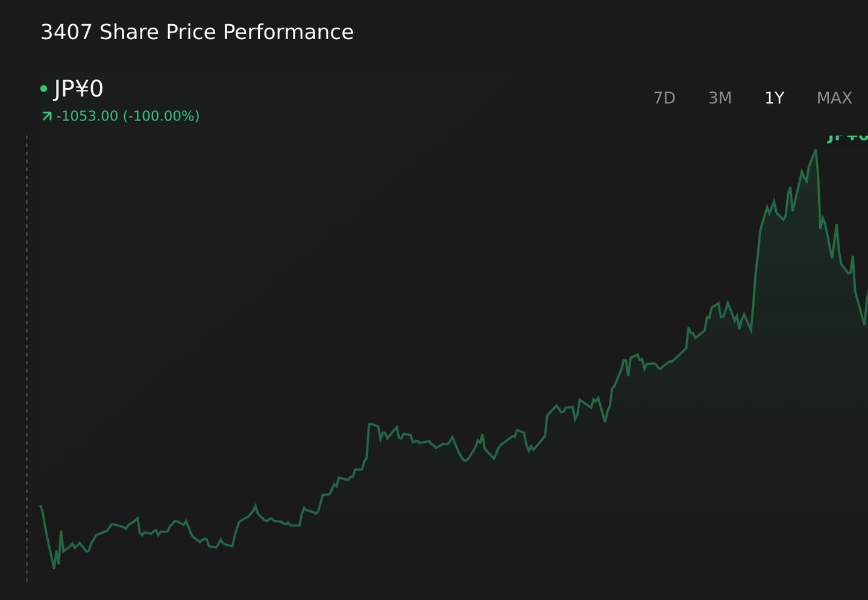Select the 7D time range tab

tap(664, 98)
